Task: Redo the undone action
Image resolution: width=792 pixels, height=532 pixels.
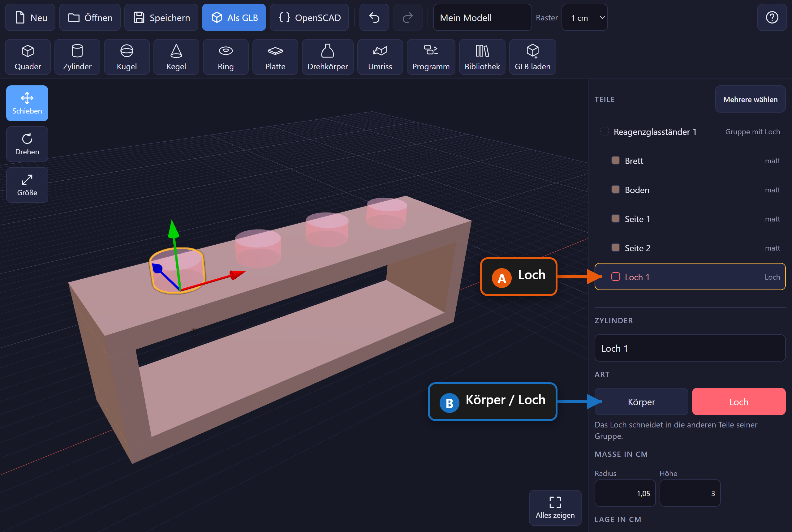Action: coord(407,17)
